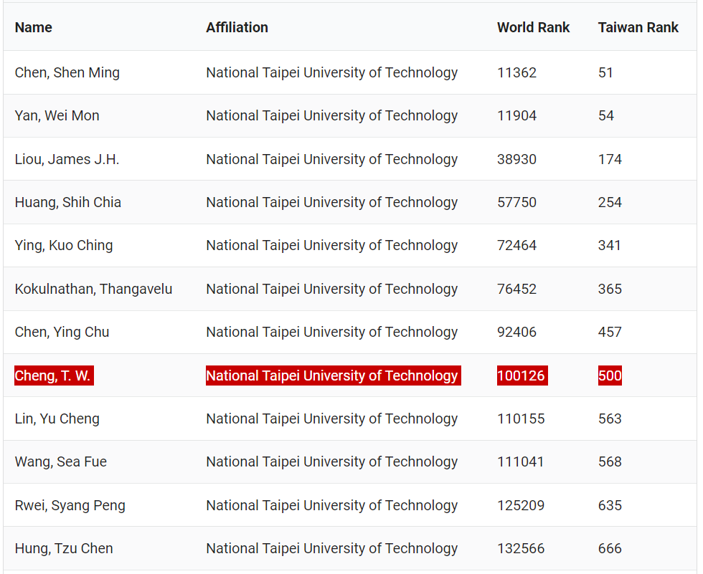Select the highlighted world rank 100126
The height and width of the screenshot is (574, 703).
point(521,376)
